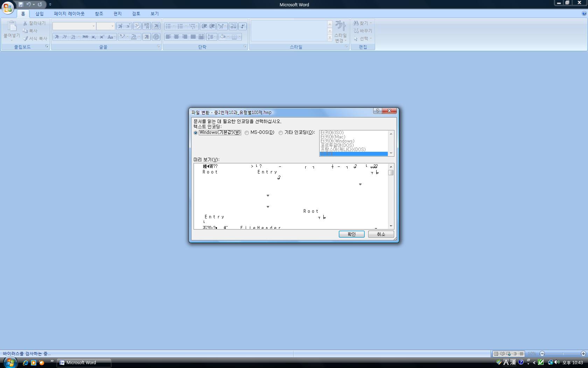Open the Clipboard (클립보드) dialog launcher
The image size is (588, 368).
point(47,46)
